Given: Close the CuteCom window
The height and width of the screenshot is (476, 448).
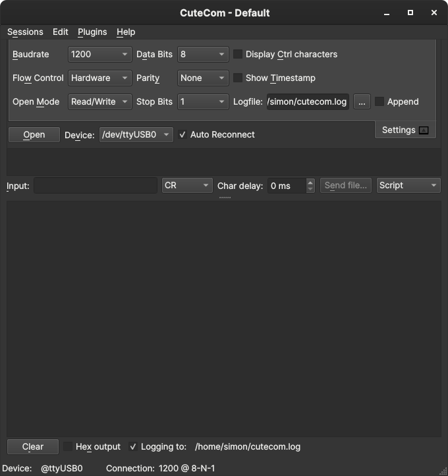Looking at the screenshot, I should (434, 13).
